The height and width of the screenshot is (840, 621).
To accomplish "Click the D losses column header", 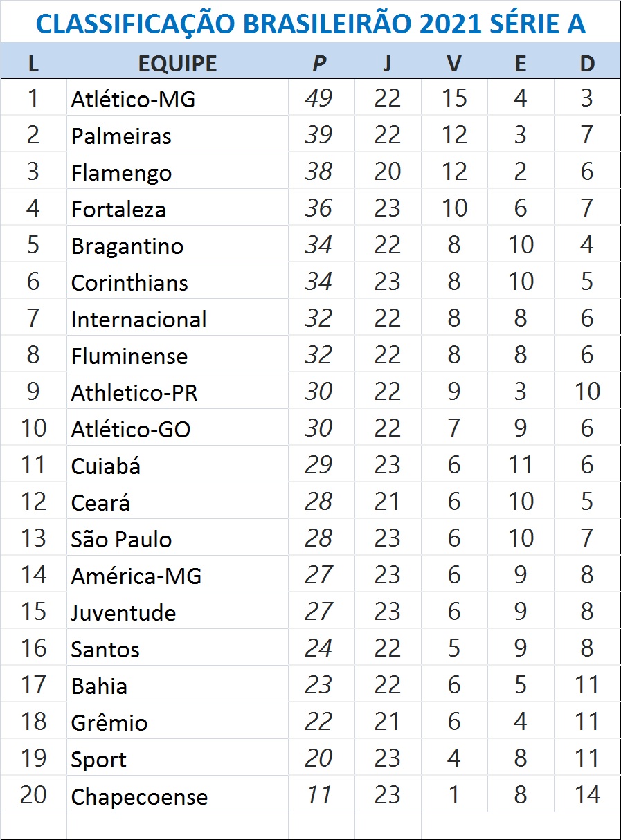I will [587, 64].
